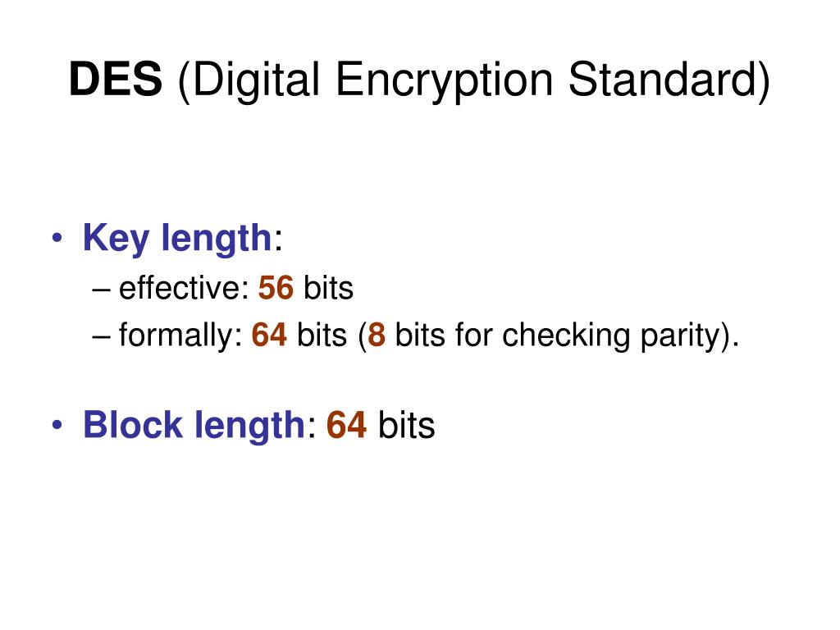Click the orange 64 after Block length
The image size is (840, 630).
point(347,426)
